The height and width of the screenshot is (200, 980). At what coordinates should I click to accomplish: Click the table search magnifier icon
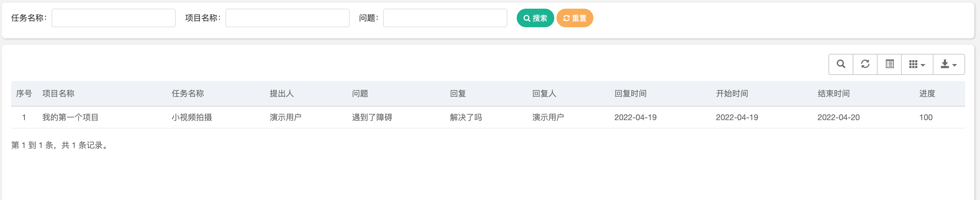coord(841,64)
